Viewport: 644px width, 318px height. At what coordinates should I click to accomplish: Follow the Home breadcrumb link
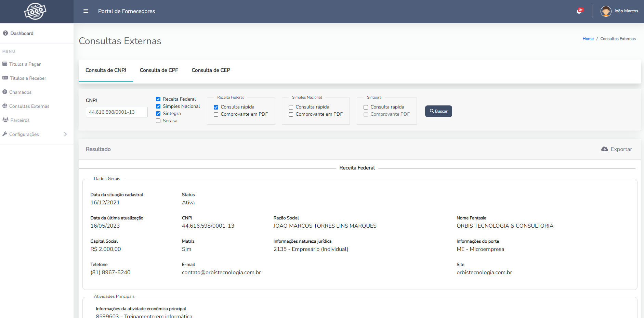point(588,39)
